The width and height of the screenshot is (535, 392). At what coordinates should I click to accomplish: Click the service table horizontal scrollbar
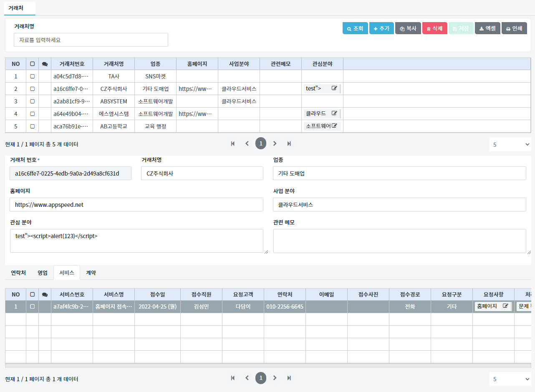(268, 365)
